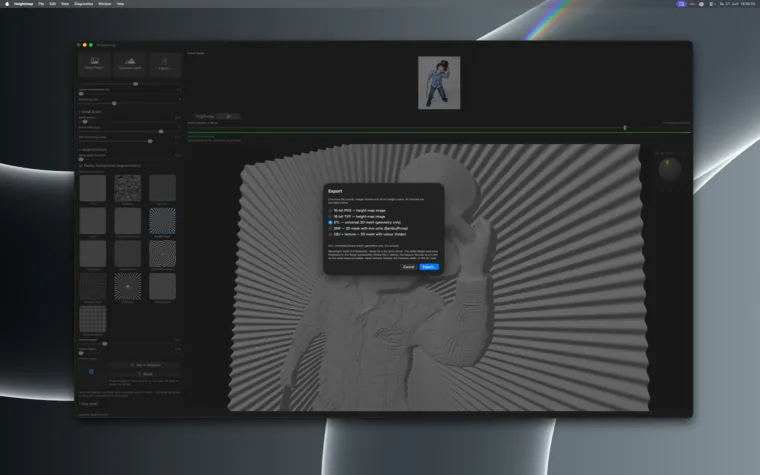This screenshot has height=475, width=760.
Task: Click the light direction sphere in the preview
Action: coord(670,169)
